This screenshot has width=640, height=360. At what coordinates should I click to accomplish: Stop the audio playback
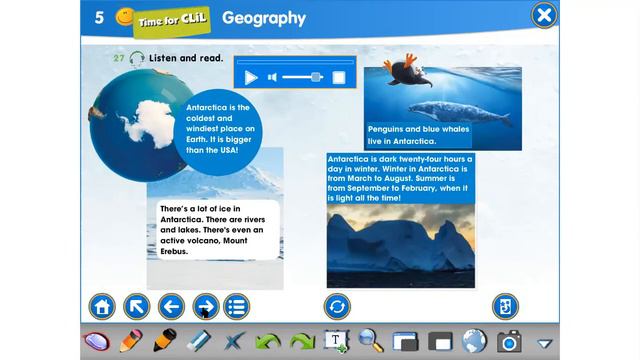pyautogui.click(x=339, y=78)
